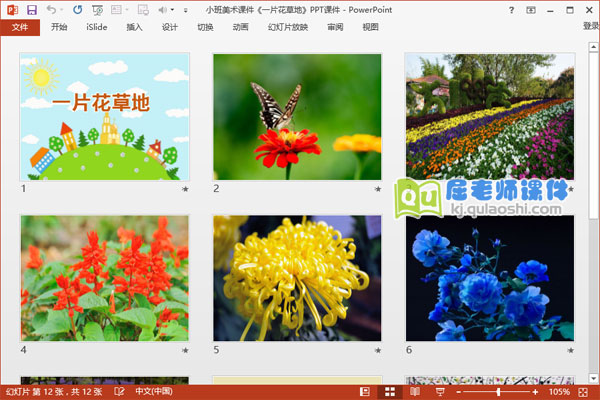Open the layout icon's dropdown arrow
The image size is (600, 400).
127,10
